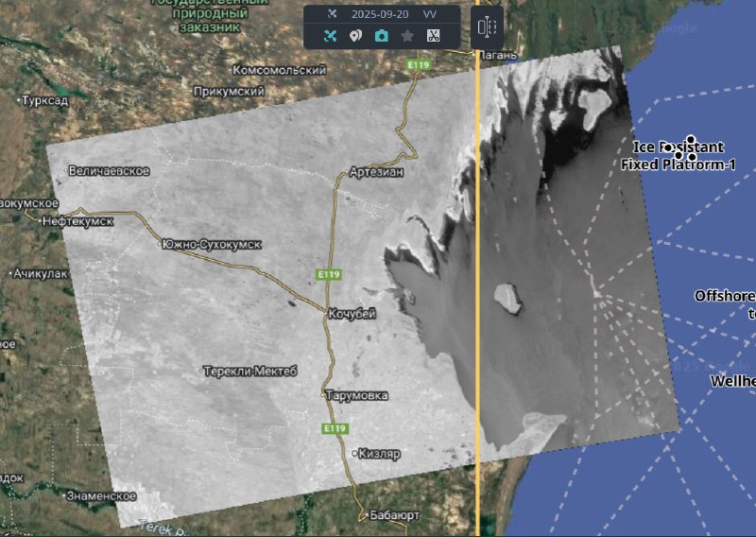Click the Артезиан town marker
Viewport: 756px width, 537px height.
[x=342, y=173]
